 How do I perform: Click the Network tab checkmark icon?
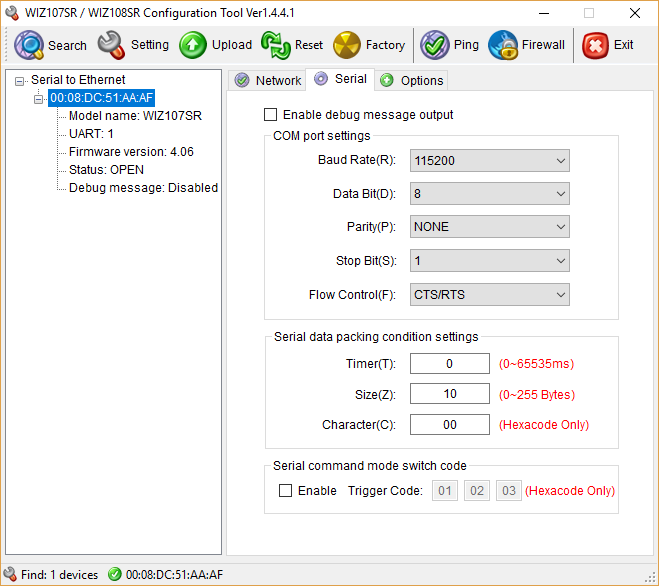point(242,80)
